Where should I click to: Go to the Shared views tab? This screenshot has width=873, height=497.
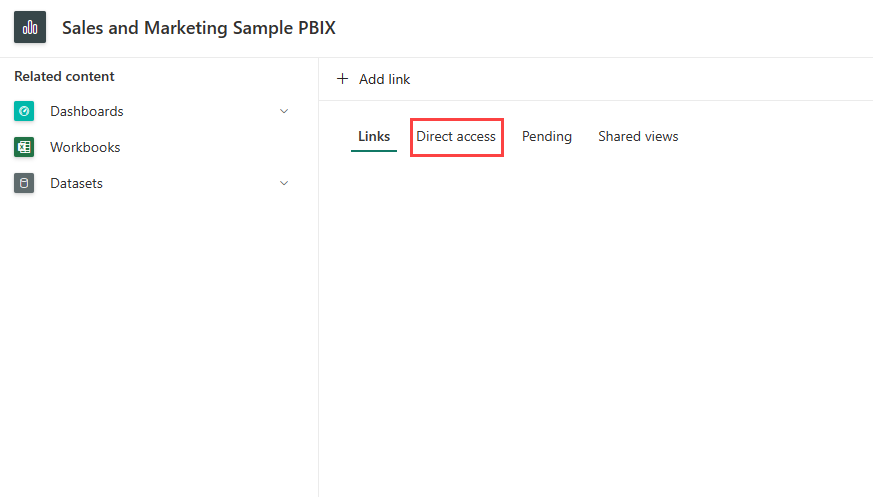(638, 136)
